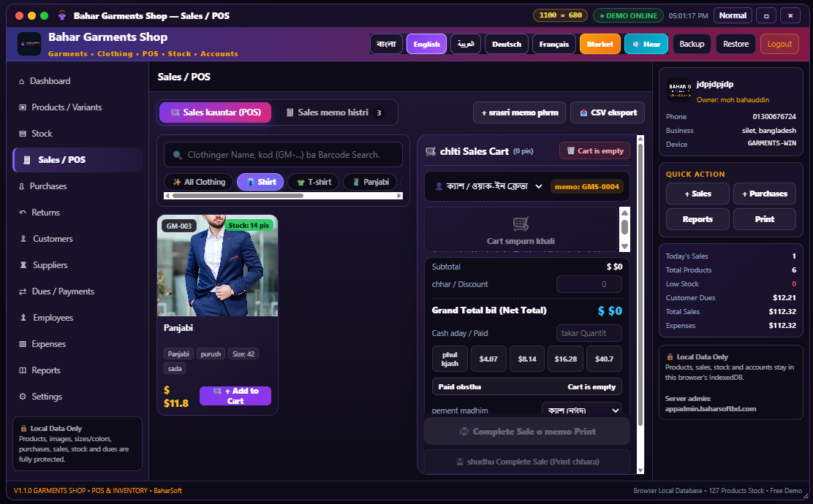Click quick action + Purchases
Image resolution: width=813 pixels, height=504 pixels.
[x=765, y=194]
